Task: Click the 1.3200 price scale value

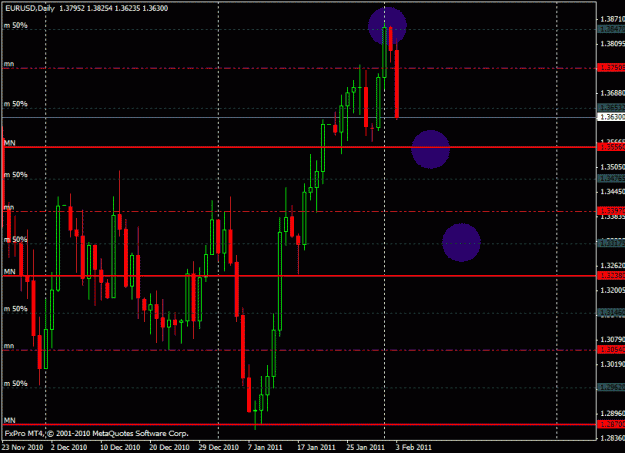Action: 612,290
